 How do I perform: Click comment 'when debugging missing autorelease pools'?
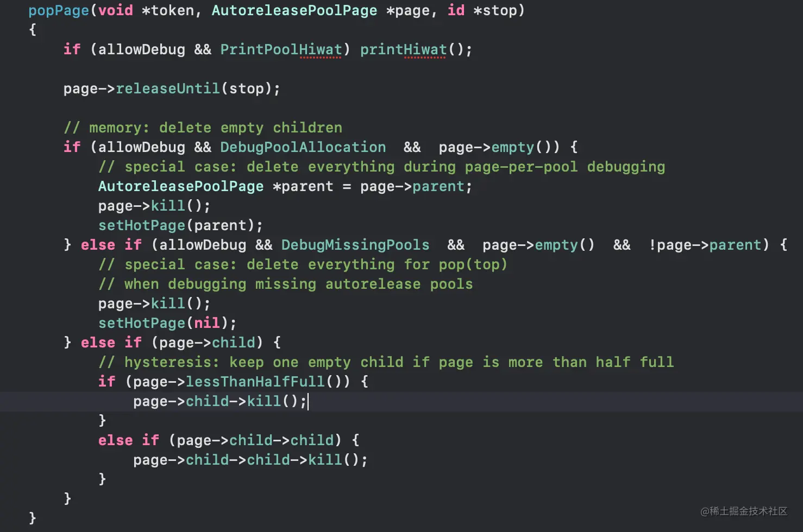[286, 284]
